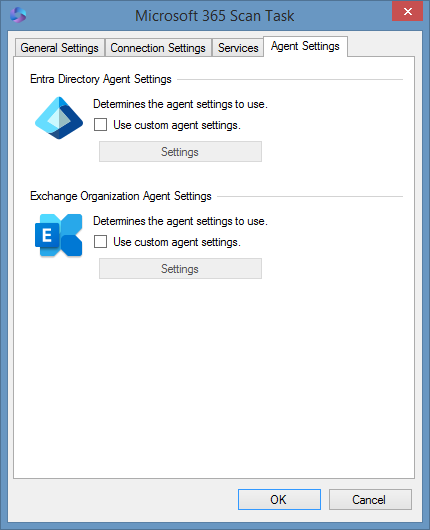
Task: Click the Microsoft 365 Scan Task title text
Action: [215, 16]
